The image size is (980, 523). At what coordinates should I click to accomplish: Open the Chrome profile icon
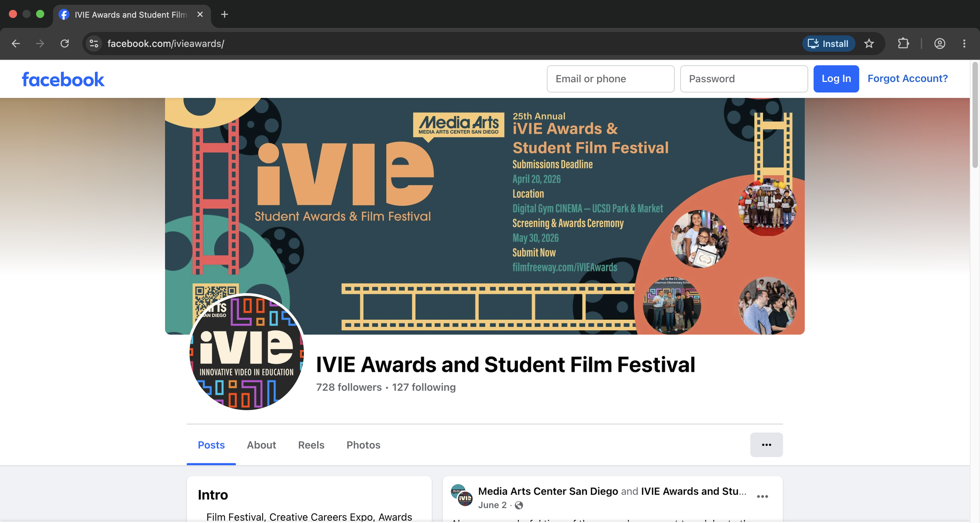pyautogui.click(x=940, y=43)
